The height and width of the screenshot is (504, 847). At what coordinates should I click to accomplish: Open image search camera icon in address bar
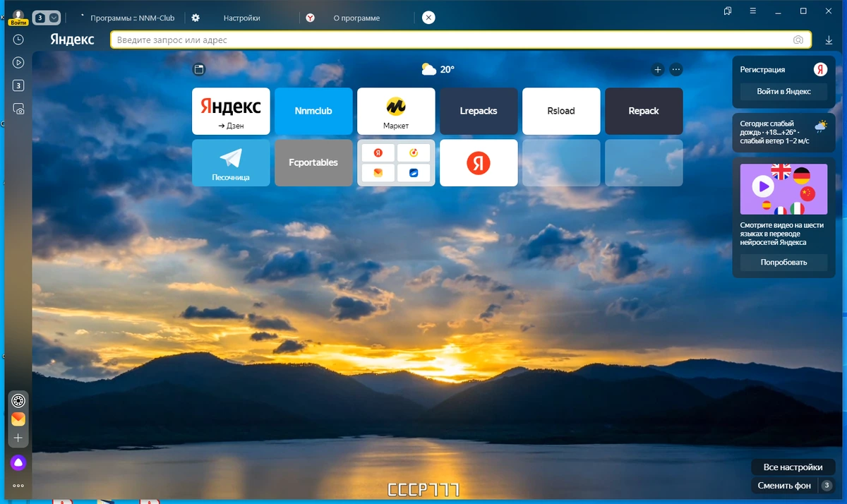[798, 40]
